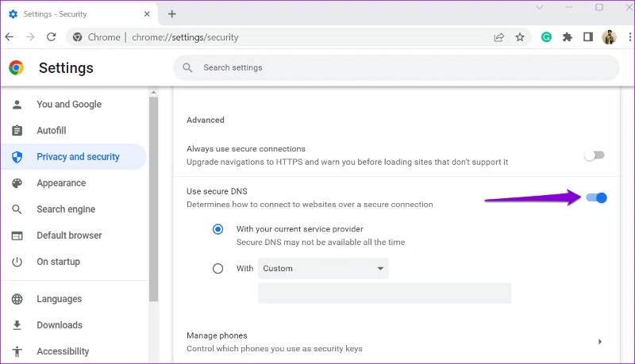Click the Downloads arrow icon
The image size is (635, 364).
17,325
